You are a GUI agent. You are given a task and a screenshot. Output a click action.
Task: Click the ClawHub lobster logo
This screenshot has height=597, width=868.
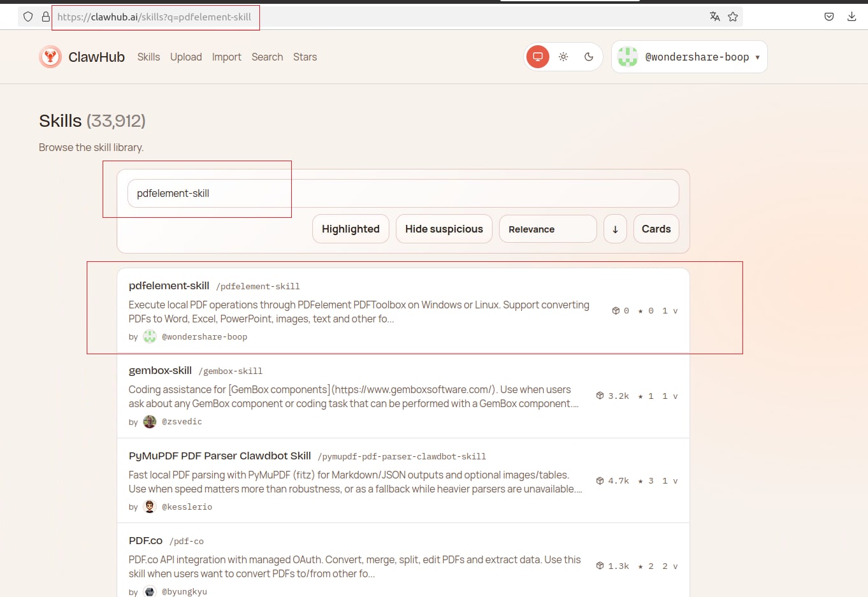pos(50,57)
